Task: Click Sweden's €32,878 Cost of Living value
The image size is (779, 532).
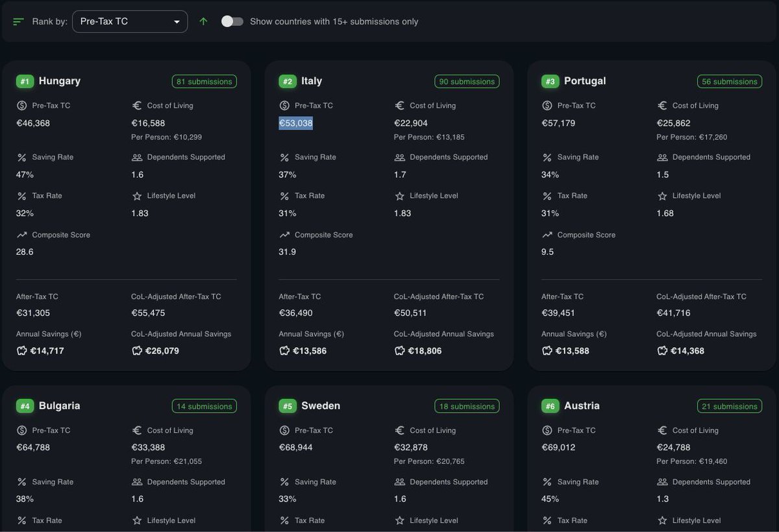Action: (x=411, y=448)
